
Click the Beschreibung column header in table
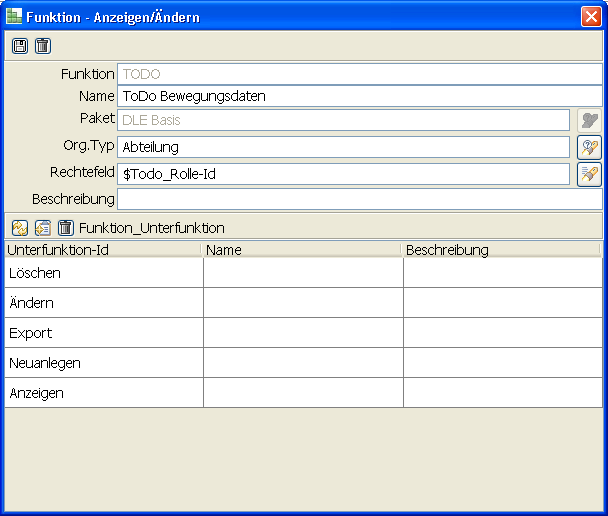click(x=500, y=250)
